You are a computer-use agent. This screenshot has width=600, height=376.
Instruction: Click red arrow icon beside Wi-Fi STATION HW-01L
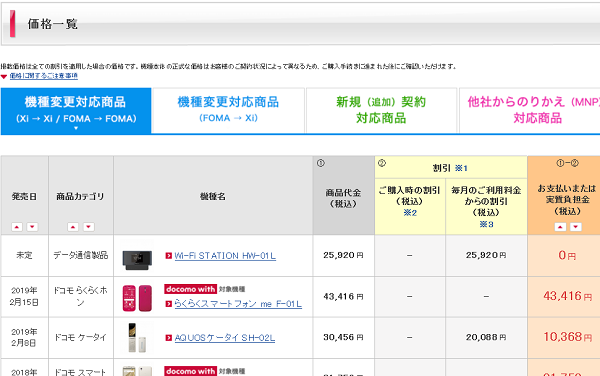[168, 256]
